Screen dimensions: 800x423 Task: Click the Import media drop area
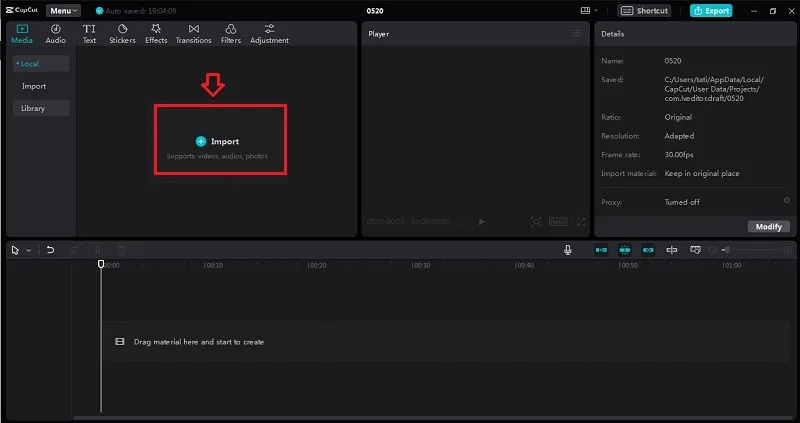point(220,139)
